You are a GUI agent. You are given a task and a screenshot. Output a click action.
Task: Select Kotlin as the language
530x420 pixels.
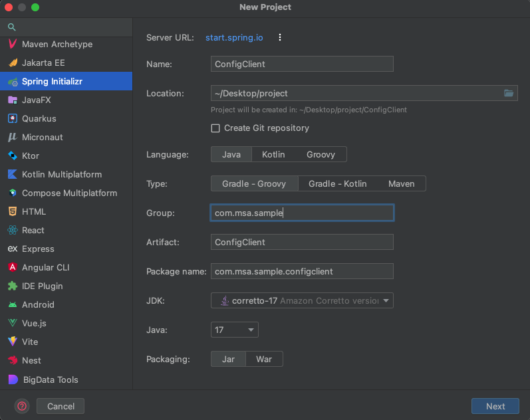pyautogui.click(x=273, y=154)
